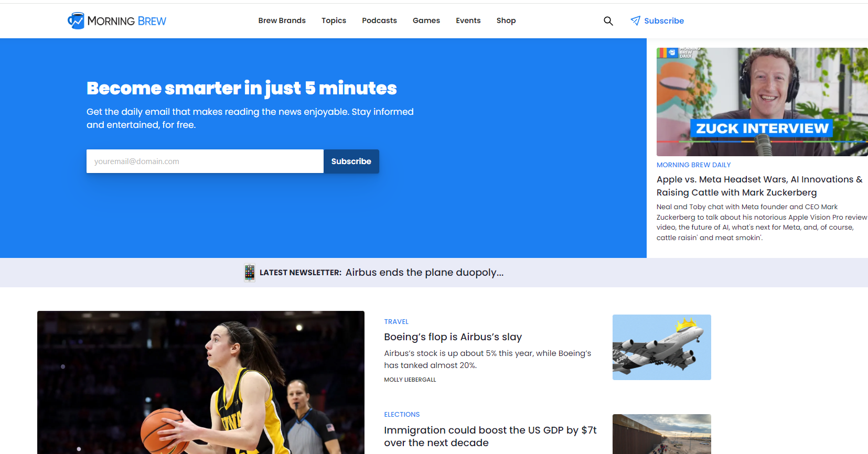Visit the Shop page
This screenshot has width=868, height=454.
(506, 20)
